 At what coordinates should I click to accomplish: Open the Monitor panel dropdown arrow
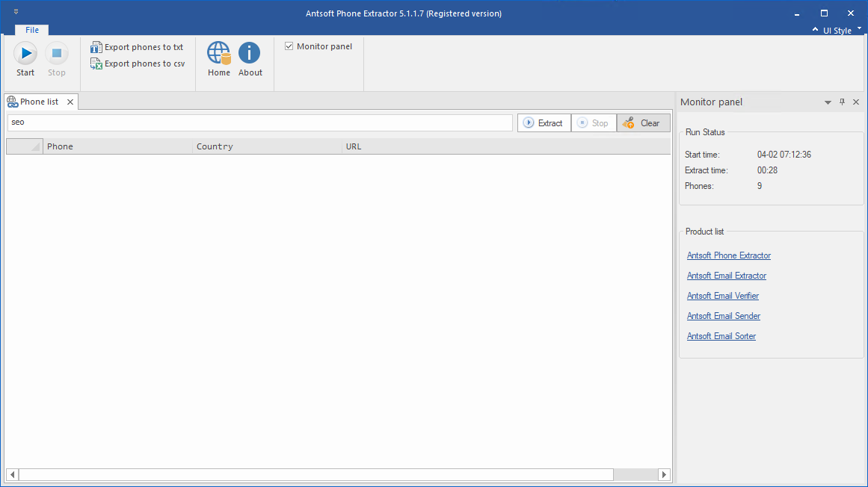pyautogui.click(x=828, y=102)
